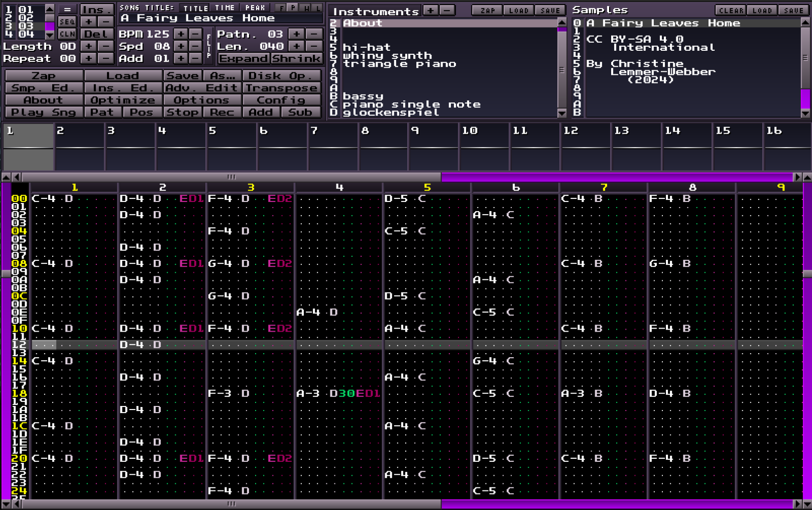Raise BPM with the plus button
The image size is (812, 510).
pyautogui.click(x=180, y=34)
